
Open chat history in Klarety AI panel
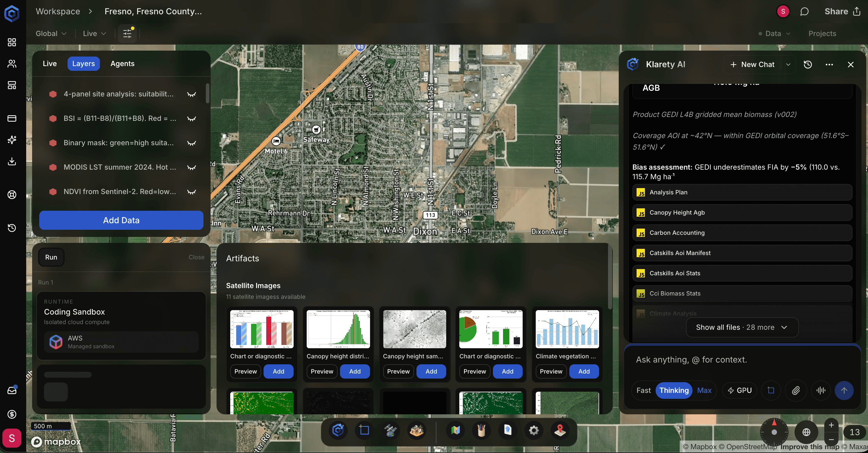pyautogui.click(x=808, y=64)
